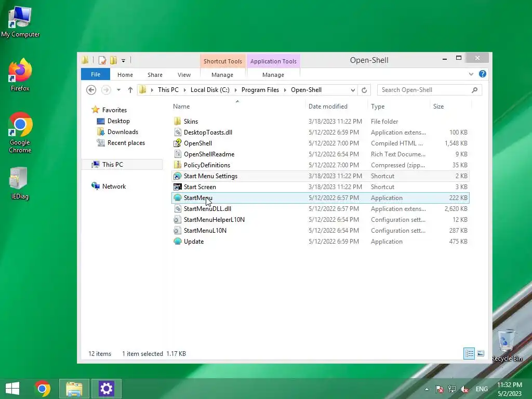Sort by Name column header
The height and width of the screenshot is (399, 532).
(x=237, y=106)
